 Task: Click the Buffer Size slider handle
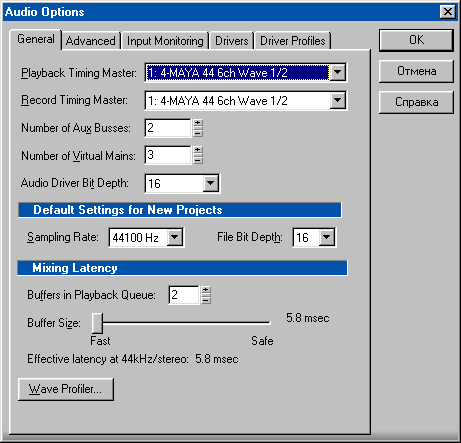click(x=97, y=323)
